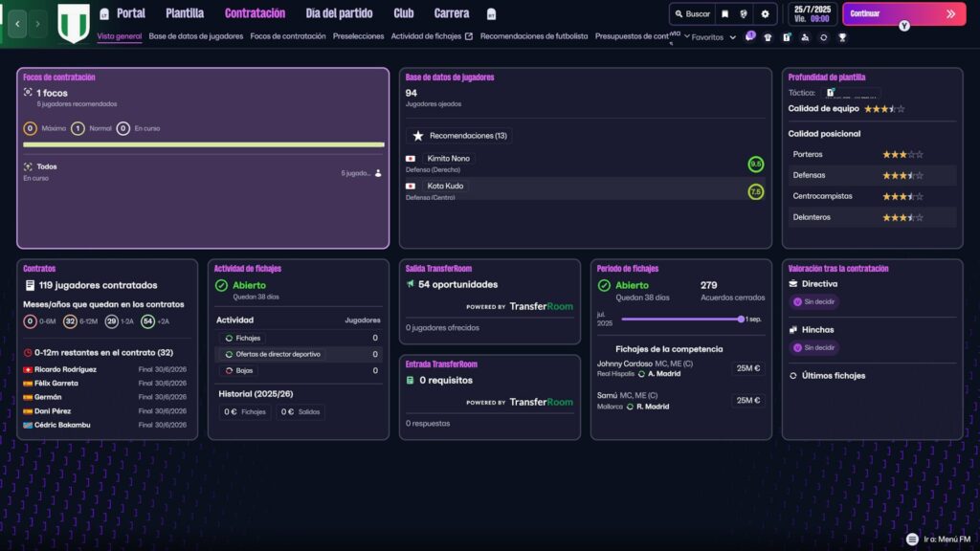980x551 pixels.
Task: Open the settings gear icon
Action: point(765,14)
